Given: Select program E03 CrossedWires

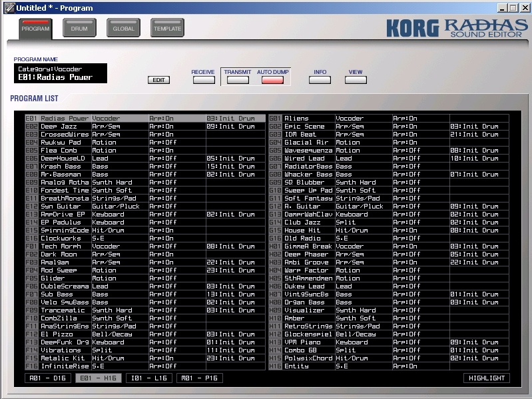Looking at the screenshot, I should coord(145,135).
